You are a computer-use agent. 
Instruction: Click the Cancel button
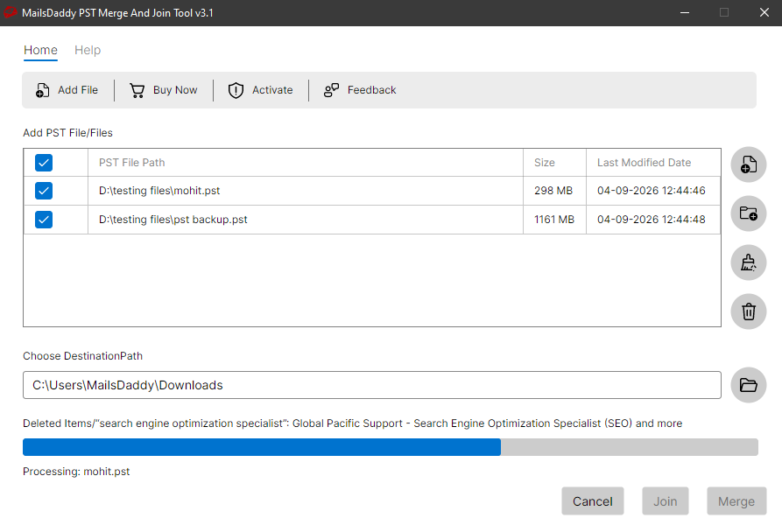pyautogui.click(x=593, y=501)
